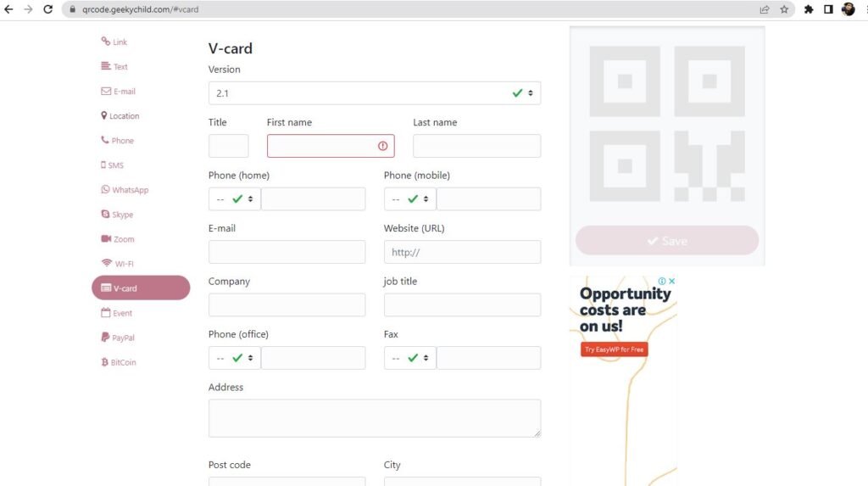Image resolution: width=868 pixels, height=486 pixels.
Task: Click the Address textarea resize handle
Action: (x=537, y=434)
